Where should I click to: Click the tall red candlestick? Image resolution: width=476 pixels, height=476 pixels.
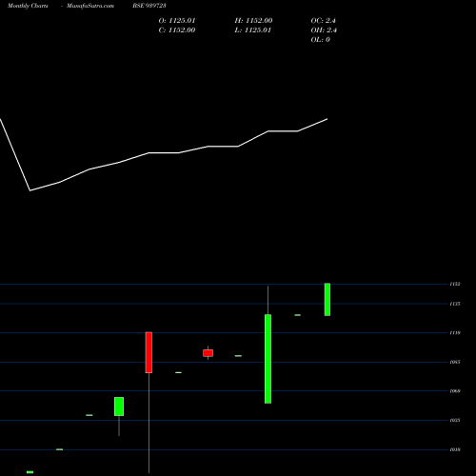149,352
